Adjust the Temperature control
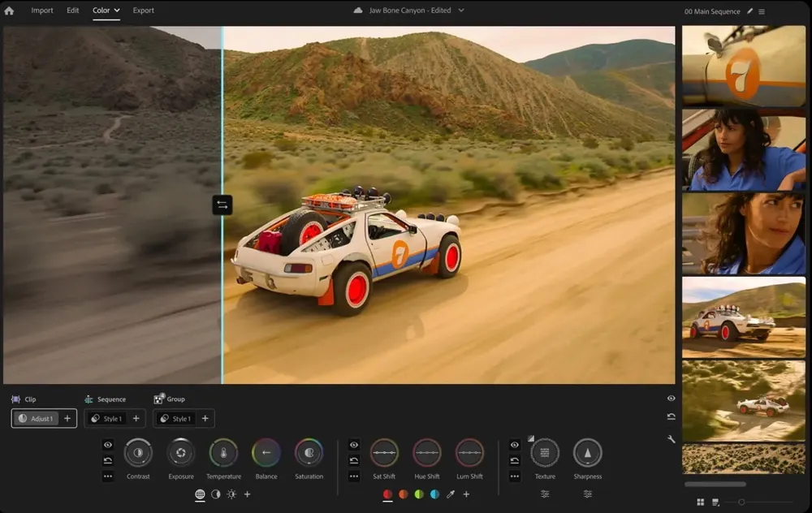Screen dimensions: 812x513 tap(223, 453)
